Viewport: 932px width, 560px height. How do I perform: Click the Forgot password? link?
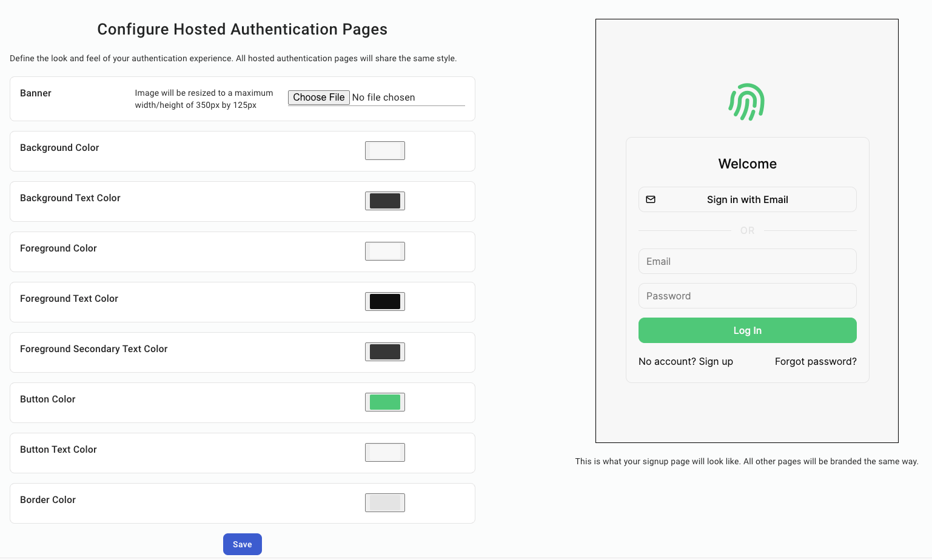click(816, 362)
